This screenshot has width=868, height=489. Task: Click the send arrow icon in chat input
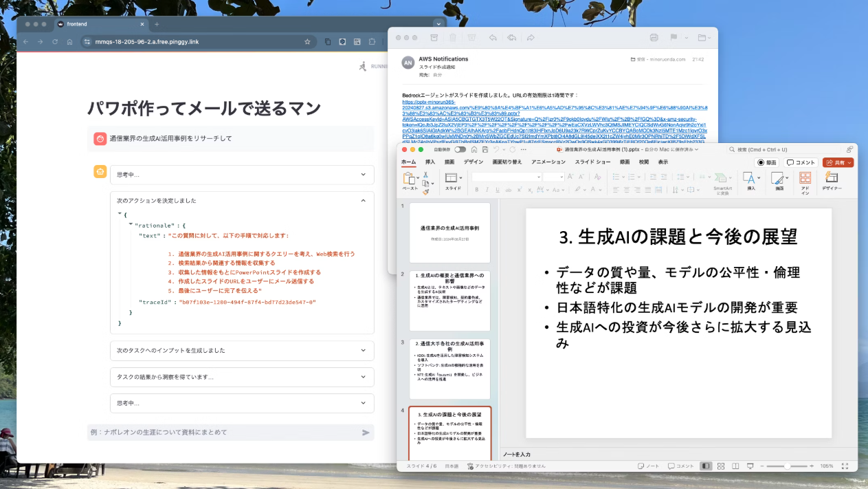[x=366, y=433]
